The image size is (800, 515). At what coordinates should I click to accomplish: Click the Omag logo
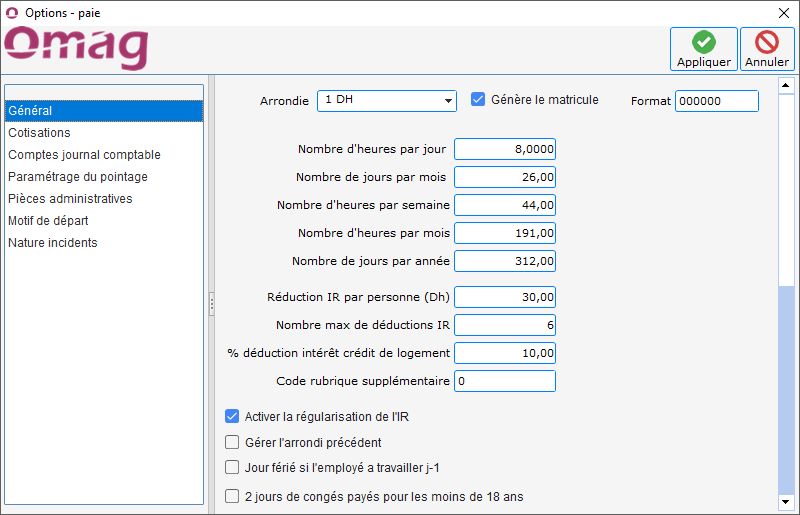coord(76,47)
